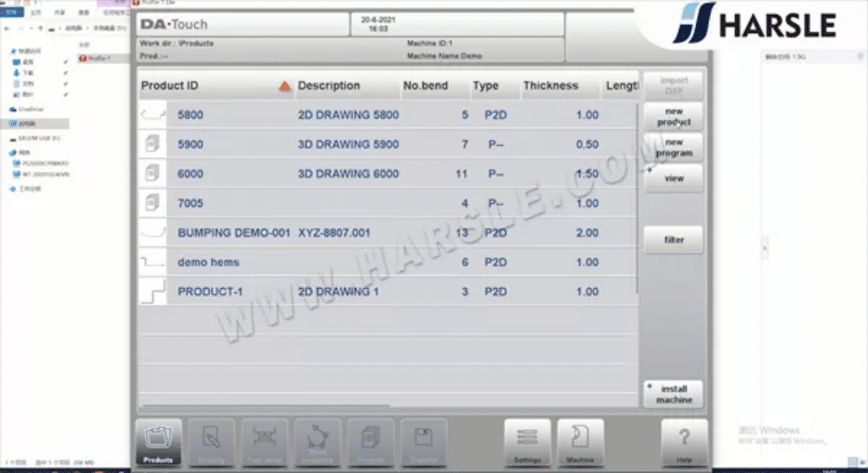Viewport: 868px width, 473px height.
Task: Click thickness value 1.50
Action: point(587,174)
